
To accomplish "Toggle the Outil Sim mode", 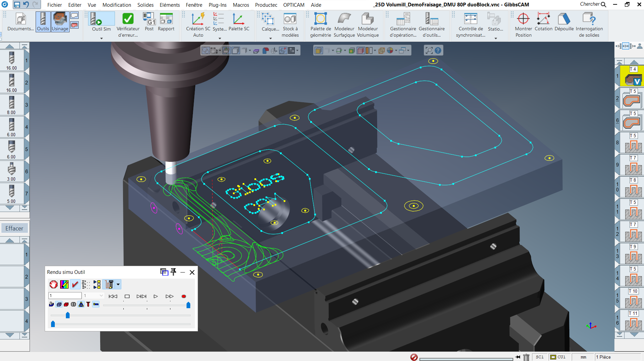I will click(101, 21).
